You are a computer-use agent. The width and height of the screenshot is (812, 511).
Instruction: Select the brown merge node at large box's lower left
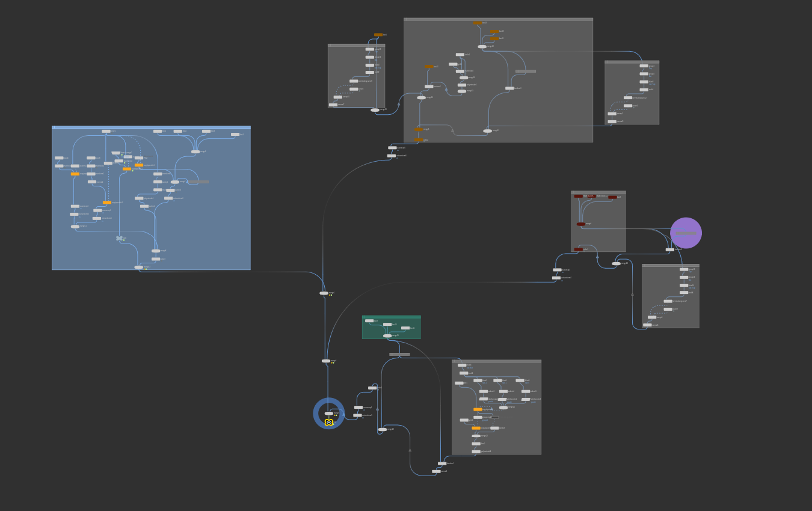tap(419, 129)
